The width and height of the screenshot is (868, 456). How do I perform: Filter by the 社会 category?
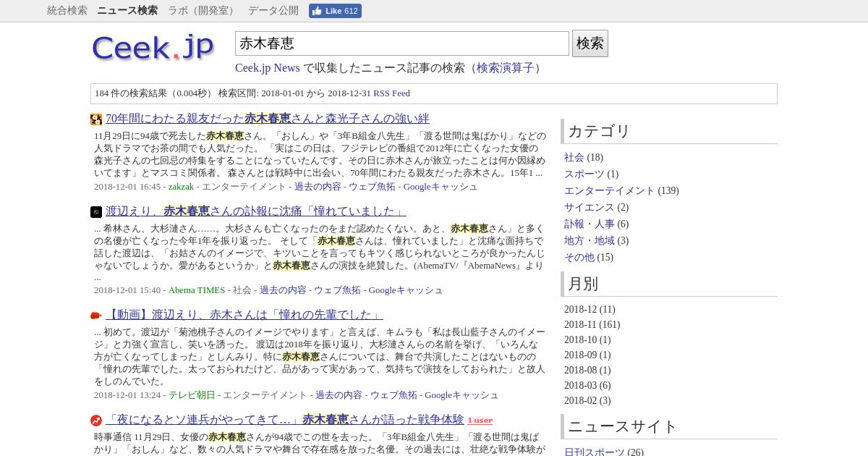tap(574, 158)
